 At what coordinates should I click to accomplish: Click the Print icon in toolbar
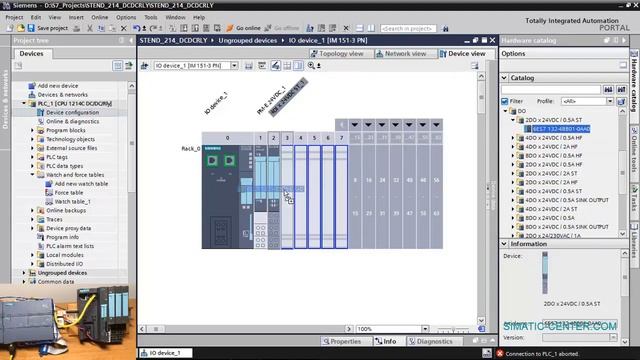(76, 28)
